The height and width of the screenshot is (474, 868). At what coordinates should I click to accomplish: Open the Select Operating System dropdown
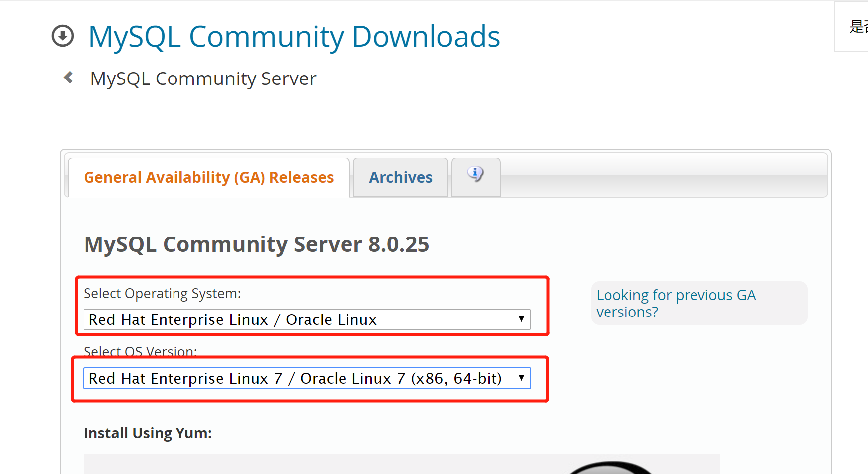(307, 319)
